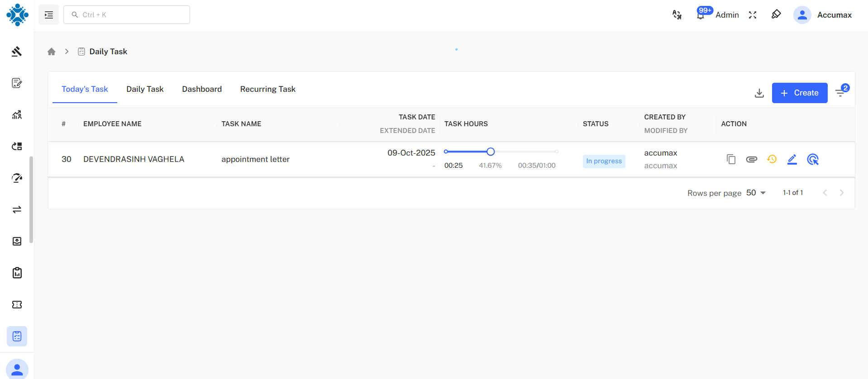Open the Accumax user profile menu
Screen dimensions: 868x379
tap(823, 15)
